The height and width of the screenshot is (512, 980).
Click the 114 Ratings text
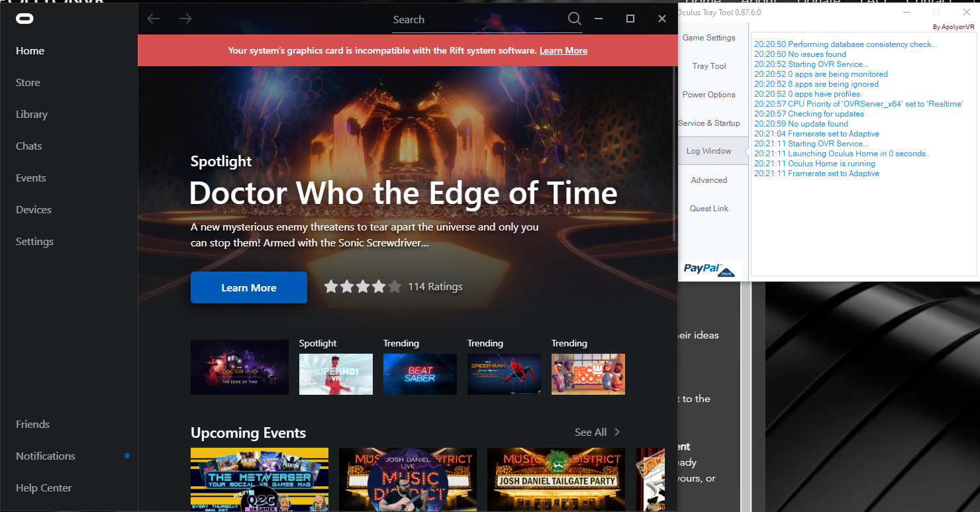(x=435, y=287)
